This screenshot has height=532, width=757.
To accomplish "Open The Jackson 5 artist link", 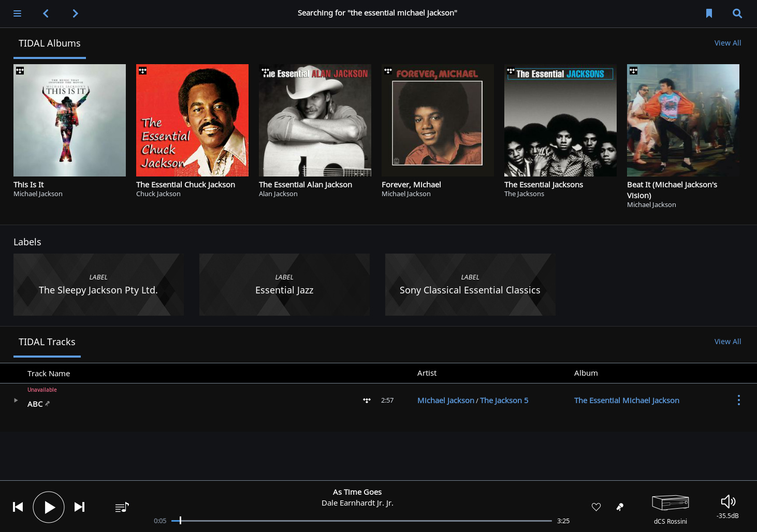I will coord(504,401).
